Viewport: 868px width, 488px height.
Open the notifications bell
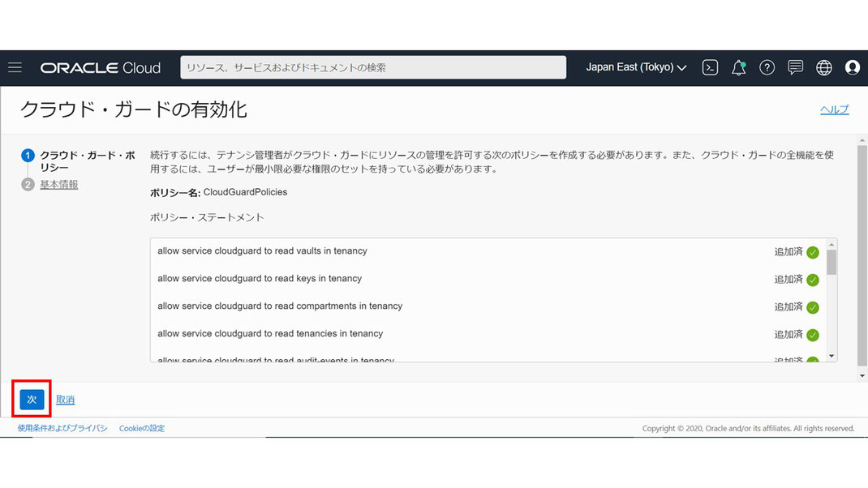(738, 67)
